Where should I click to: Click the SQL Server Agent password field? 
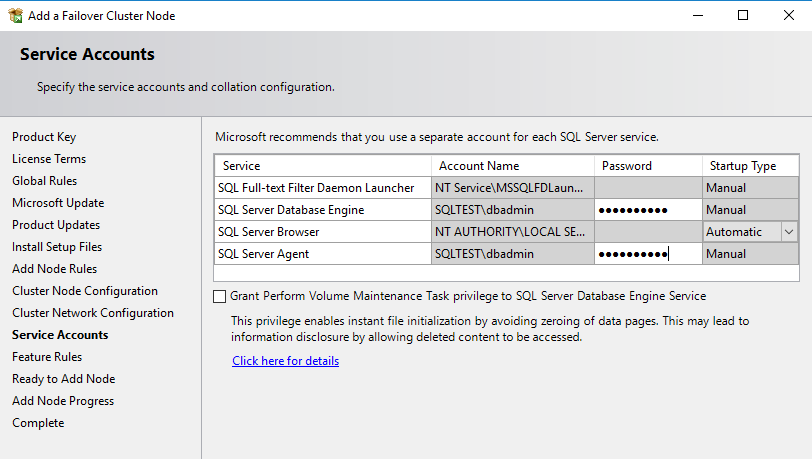(x=648, y=254)
